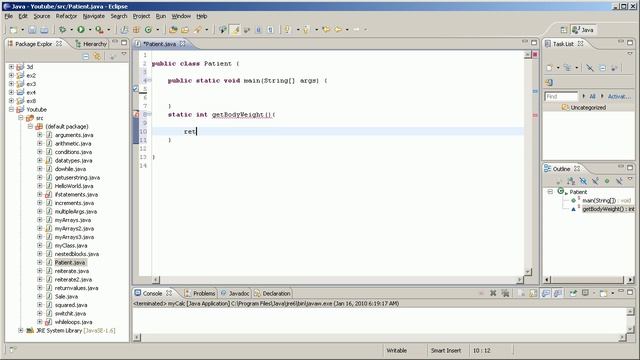Screen dimensions: 640x360
Task: Switch to Problems tab
Action: pos(200,293)
